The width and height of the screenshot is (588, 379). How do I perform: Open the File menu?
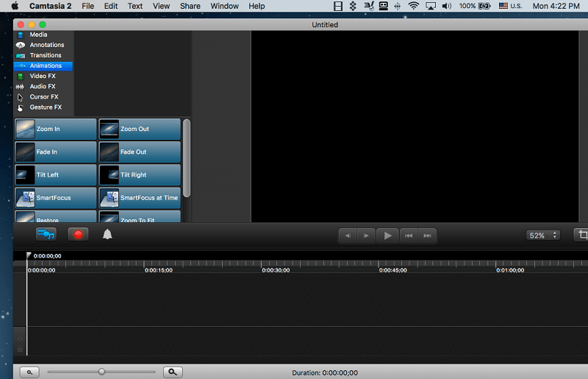pyautogui.click(x=87, y=6)
